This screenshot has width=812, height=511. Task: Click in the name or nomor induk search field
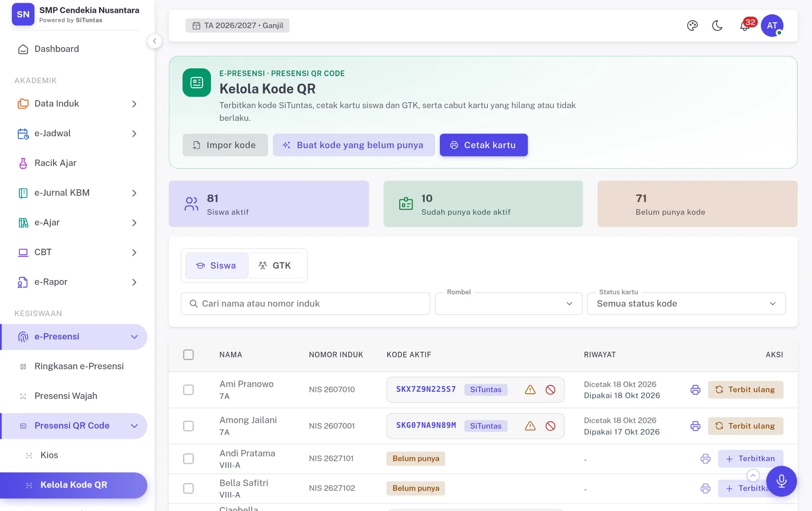pyautogui.click(x=306, y=303)
